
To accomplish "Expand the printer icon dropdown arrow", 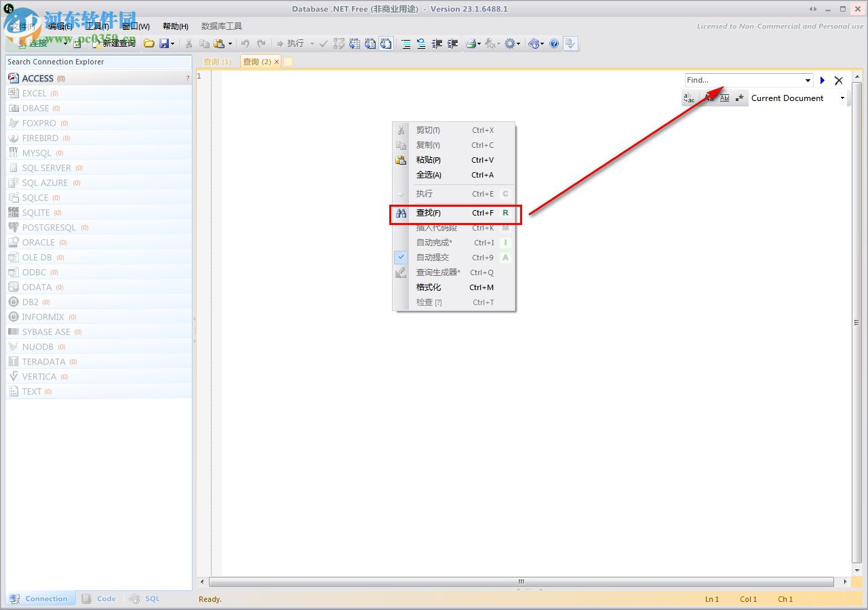I will (x=479, y=43).
